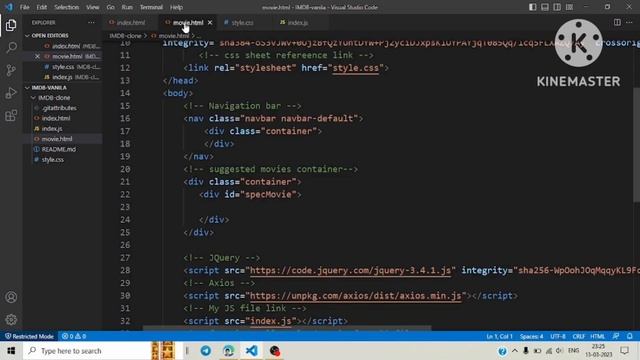Select style.css in Open Editors
The height and width of the screenshot is (360, 640).
click(62, 67)
